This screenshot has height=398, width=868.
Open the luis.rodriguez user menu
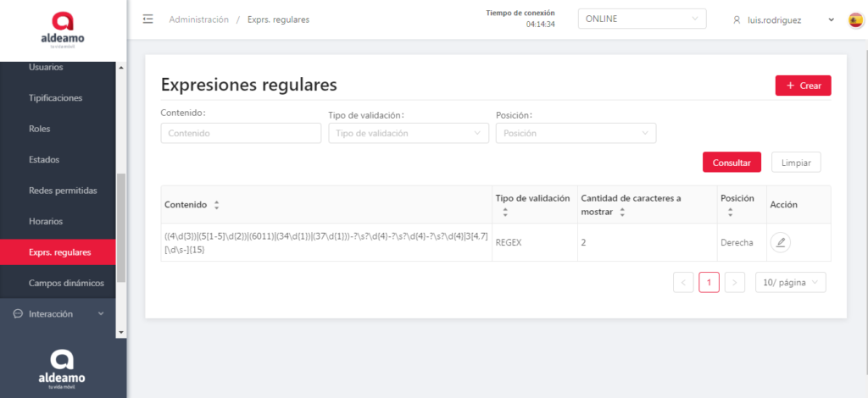pos(783,19)
